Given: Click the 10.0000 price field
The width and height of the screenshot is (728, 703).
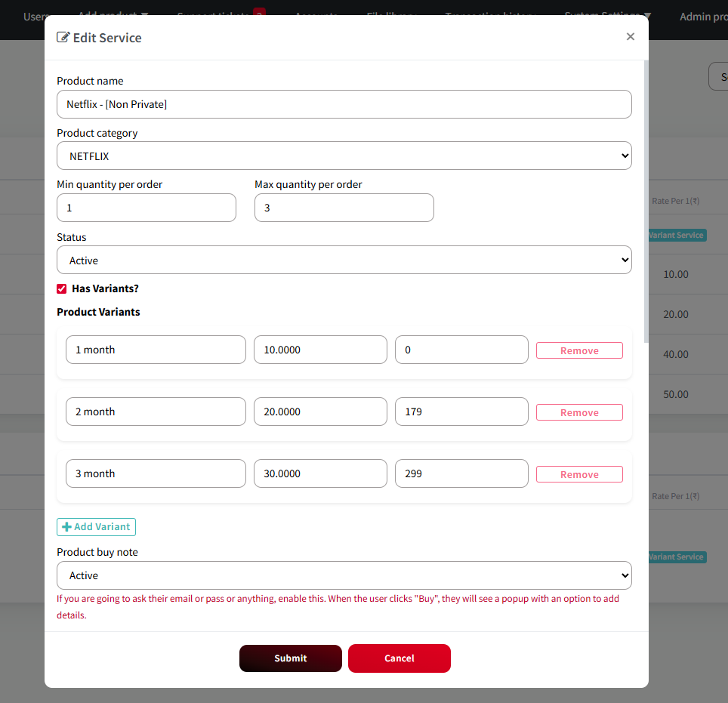Looking at the screenshot, I should tap(320, 350).
